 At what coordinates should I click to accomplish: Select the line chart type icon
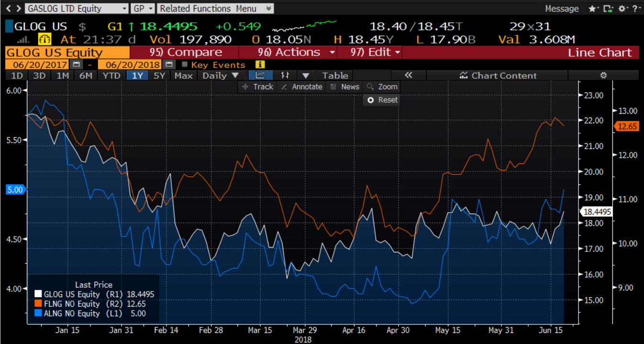[261, 75]
